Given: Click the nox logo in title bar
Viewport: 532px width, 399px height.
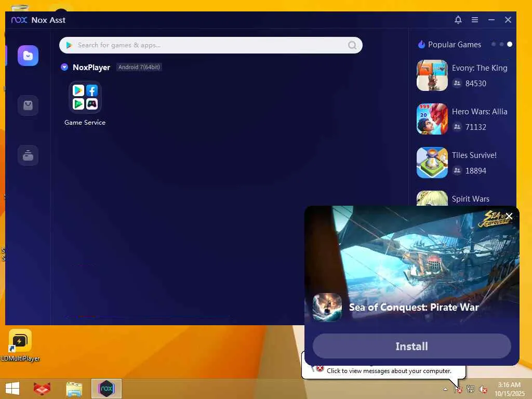Looking at the screenshot, I should point(19,20).
